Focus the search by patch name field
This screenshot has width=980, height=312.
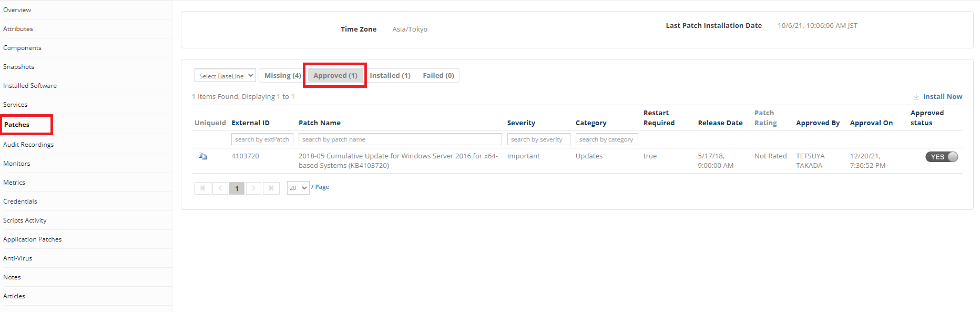400,139
